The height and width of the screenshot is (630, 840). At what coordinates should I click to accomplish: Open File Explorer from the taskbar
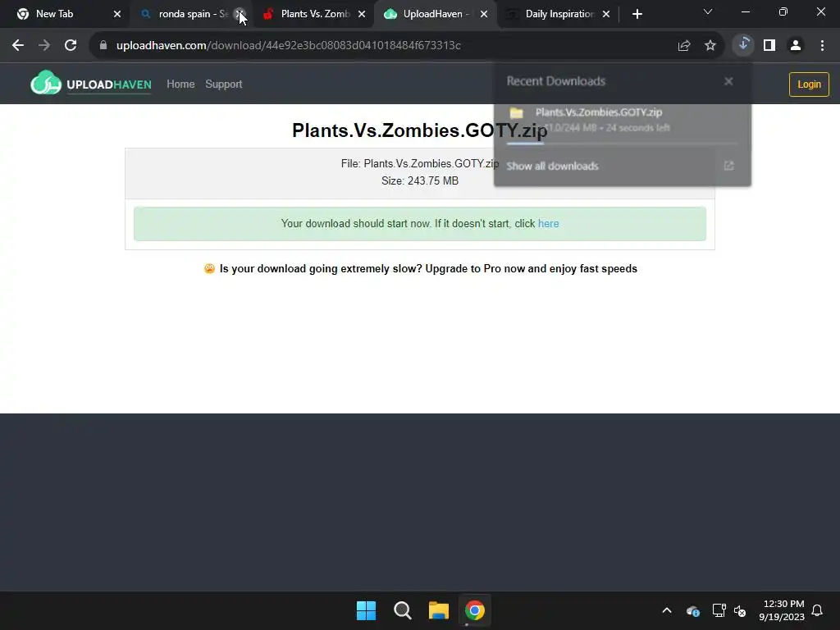pyautogui.click(x=438, y=610)
